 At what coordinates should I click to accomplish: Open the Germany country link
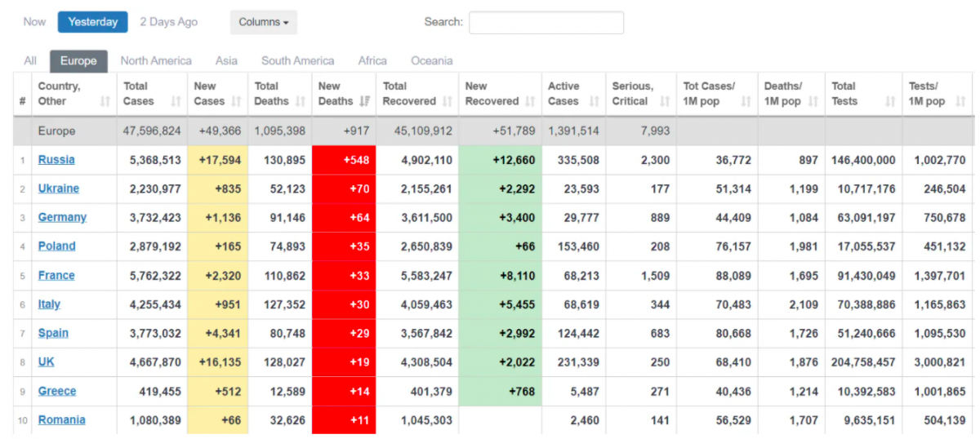point(62,217)
